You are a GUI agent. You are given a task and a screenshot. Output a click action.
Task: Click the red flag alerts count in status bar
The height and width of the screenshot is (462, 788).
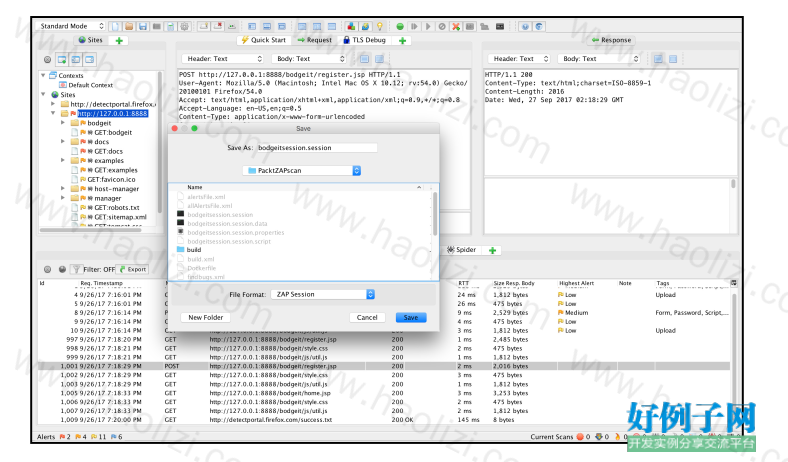[65, 437]
